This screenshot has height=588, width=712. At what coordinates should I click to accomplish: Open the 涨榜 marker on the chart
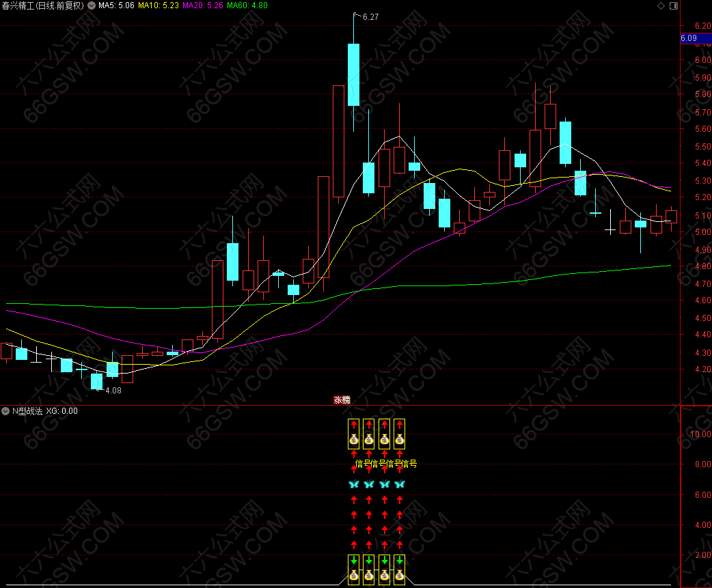pos(342,400)
